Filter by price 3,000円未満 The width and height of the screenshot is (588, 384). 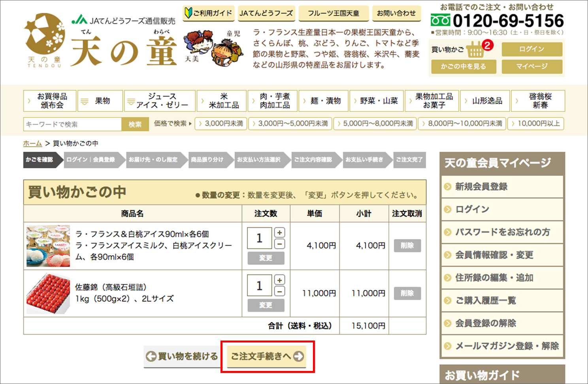221,124
